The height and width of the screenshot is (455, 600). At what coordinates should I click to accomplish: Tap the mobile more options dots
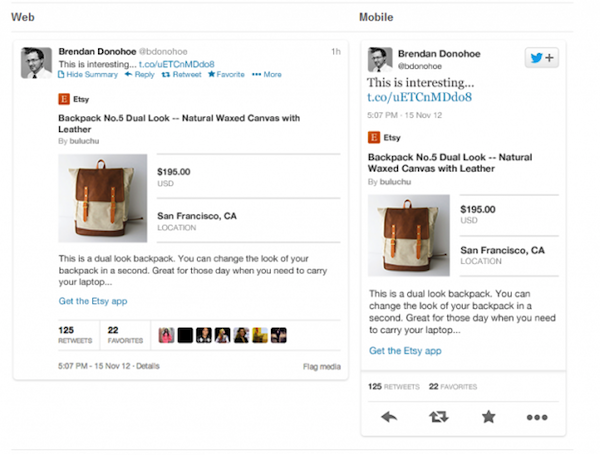[x=537, y=416]
